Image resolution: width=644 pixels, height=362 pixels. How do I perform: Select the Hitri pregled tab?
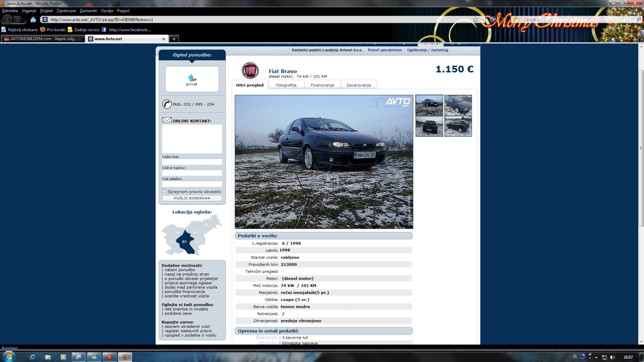click(250, 85)
